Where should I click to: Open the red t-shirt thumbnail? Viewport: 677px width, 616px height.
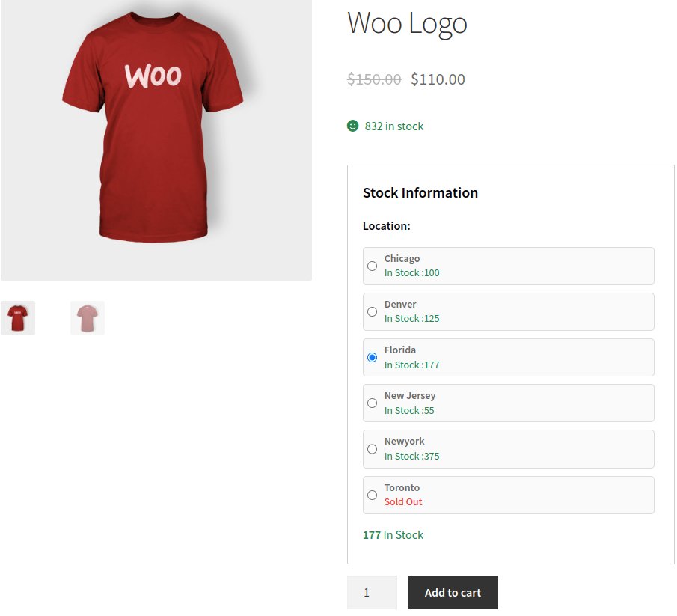pyautogui.click(x=18, y=318)
